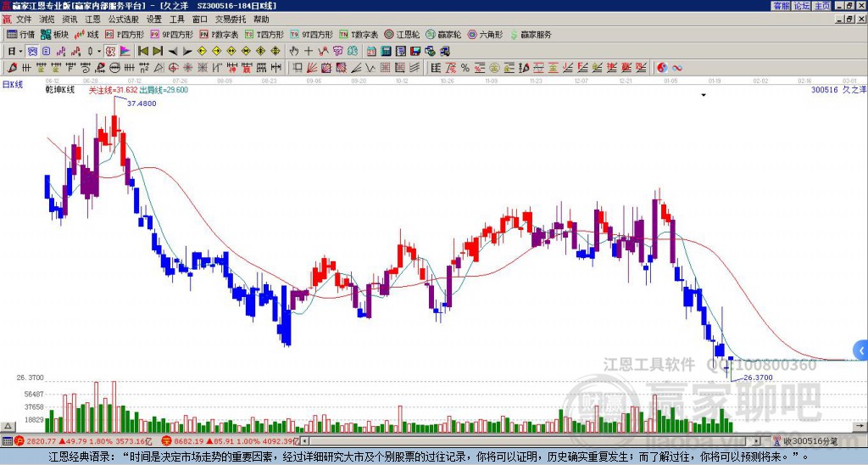Toggle the 权 ex-rights adjustment button
The width and height of the screenshot is (868, 465).
pyautogui.click(x=110, y=52)
